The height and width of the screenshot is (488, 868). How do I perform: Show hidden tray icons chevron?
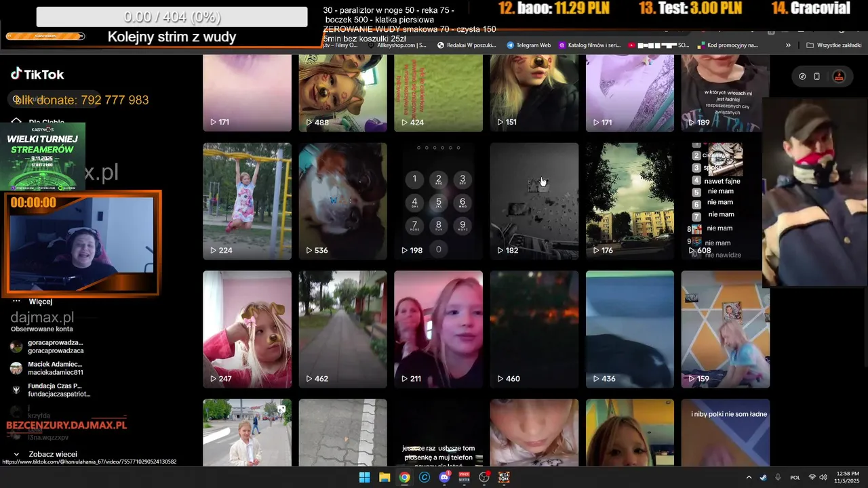click(x=749, y=477)
